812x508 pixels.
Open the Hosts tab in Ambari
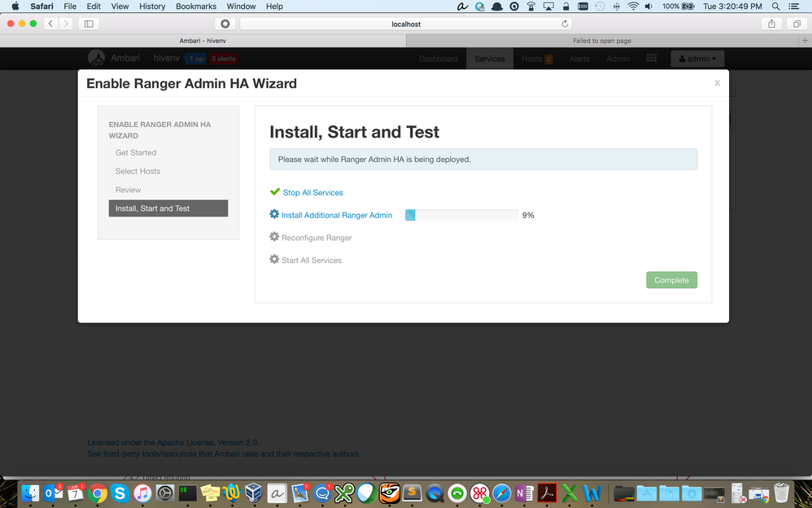click(x=537, y=59)
